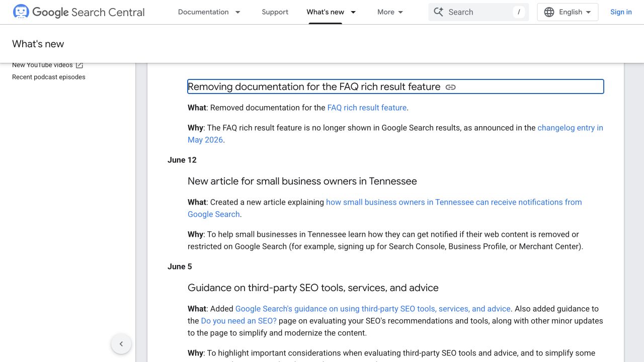Expand the What's new dropdown arrow
Screen dimensions: 644x362
coord(353,12)
